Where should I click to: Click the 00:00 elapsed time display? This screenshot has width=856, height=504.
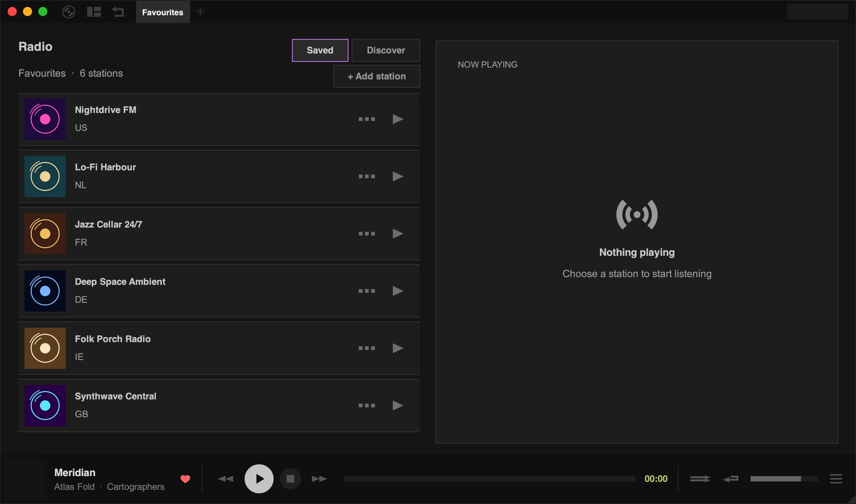click(x=656, y=479)
